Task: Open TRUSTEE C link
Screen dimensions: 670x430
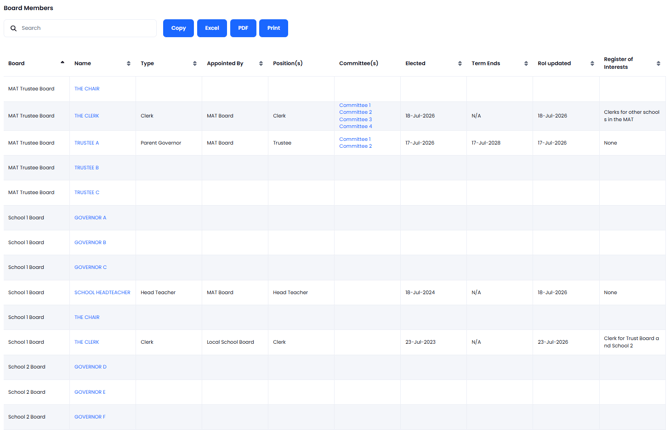Action: pyautogui.click(x=87, y=192)
